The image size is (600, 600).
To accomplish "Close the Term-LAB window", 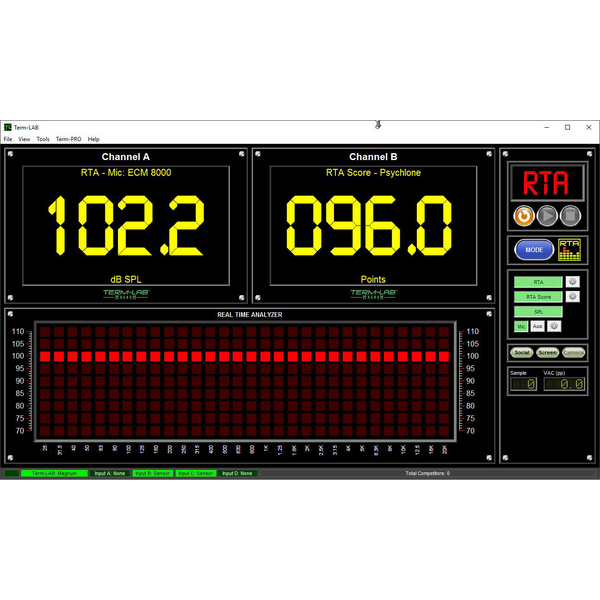I will pos(589,127).
